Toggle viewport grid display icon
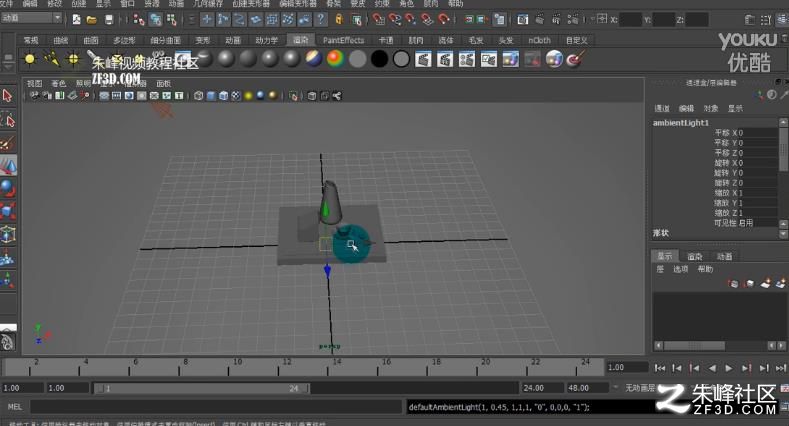Screen dimensions: 789x426 pyautogui.click(x=104, y=96)
